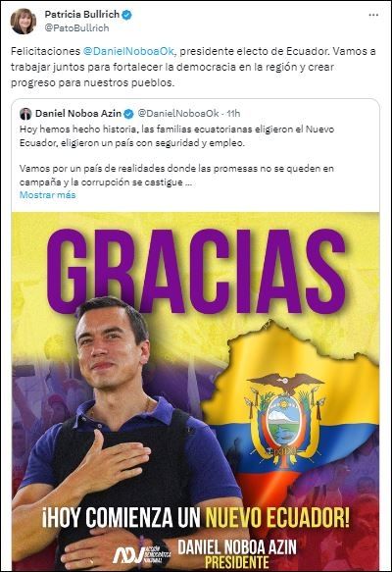
Task: Open quoted tweet's @DanielNoboaOk handle
Action: click(178, 114)
